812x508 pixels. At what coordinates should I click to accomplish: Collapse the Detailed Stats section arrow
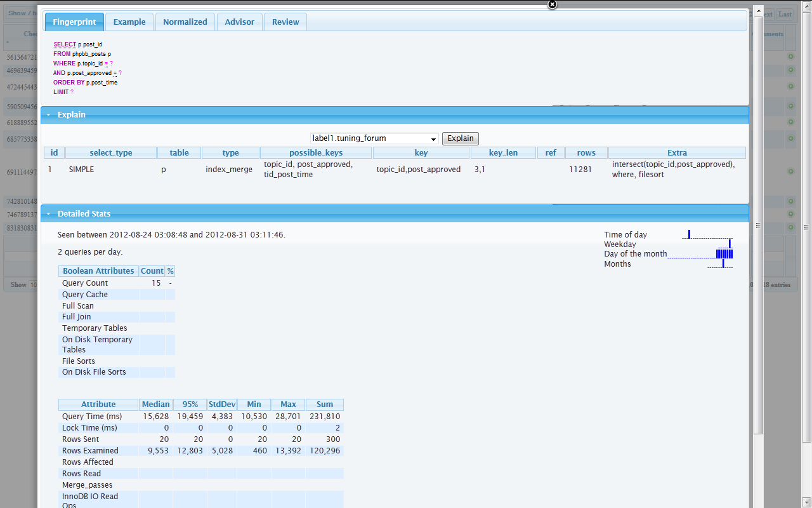pos(48,214)
